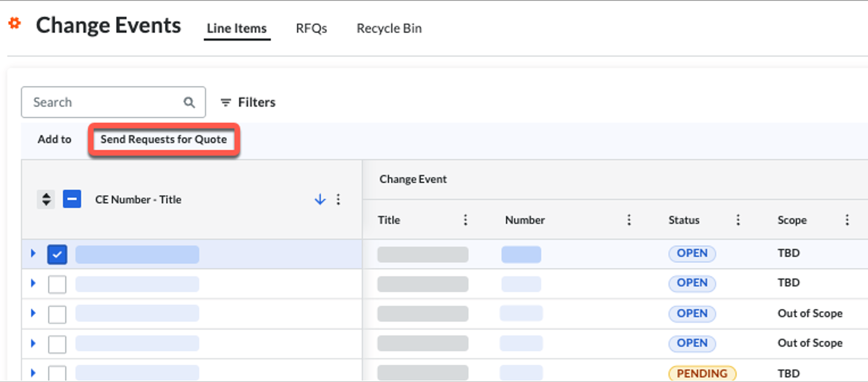Click the PENDING status badge
Viewport: 868px width, 382px height.
pos(702,373)
